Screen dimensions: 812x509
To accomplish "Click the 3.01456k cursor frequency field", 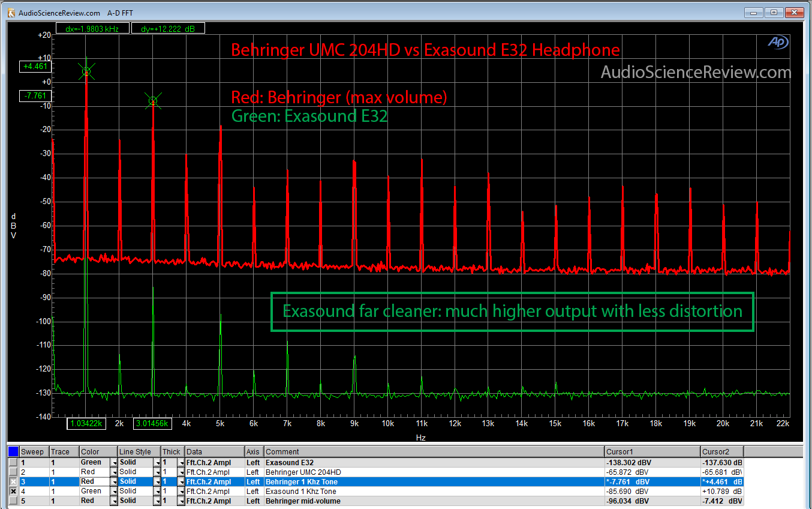I will pyautogui.click(x=152, y=424).
